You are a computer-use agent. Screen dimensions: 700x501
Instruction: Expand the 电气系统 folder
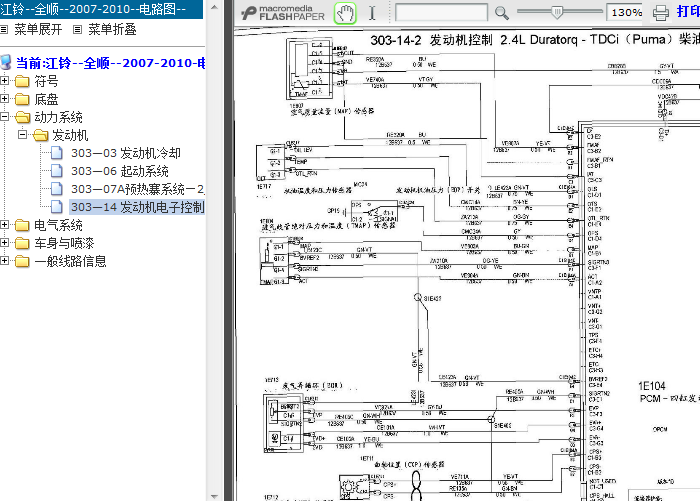click(7, 225)
